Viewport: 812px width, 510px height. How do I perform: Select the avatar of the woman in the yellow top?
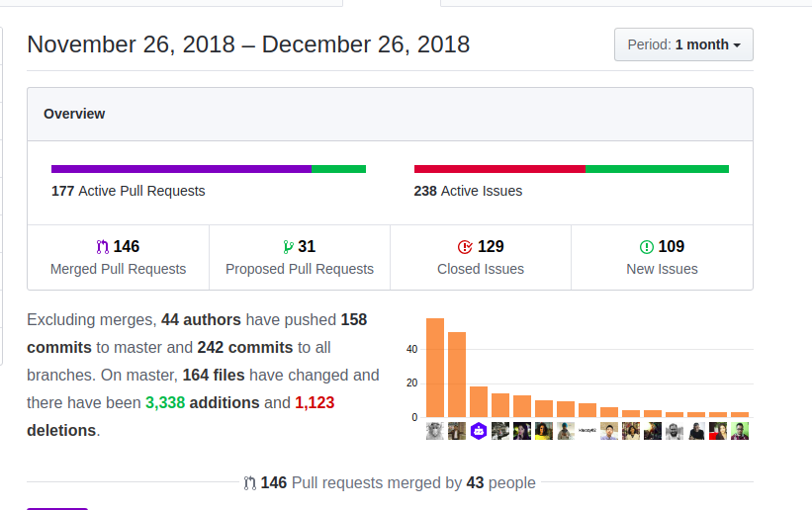544,431
